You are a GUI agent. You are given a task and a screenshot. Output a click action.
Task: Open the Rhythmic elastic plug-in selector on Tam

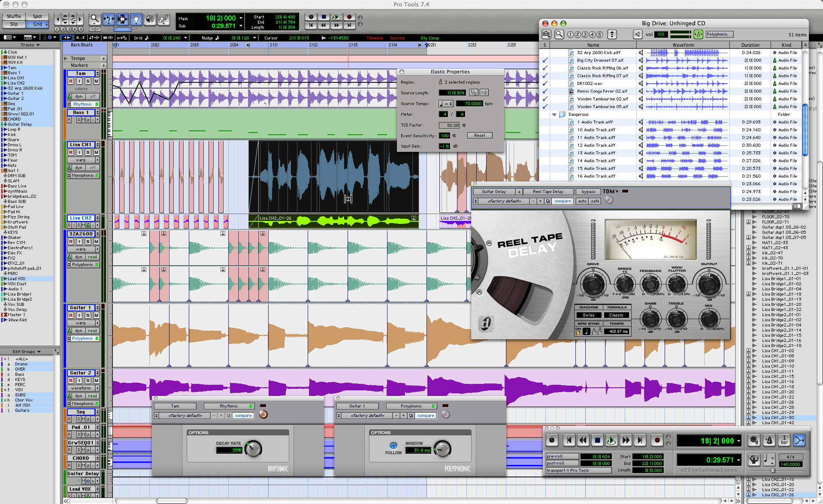[x=83, y=104]
